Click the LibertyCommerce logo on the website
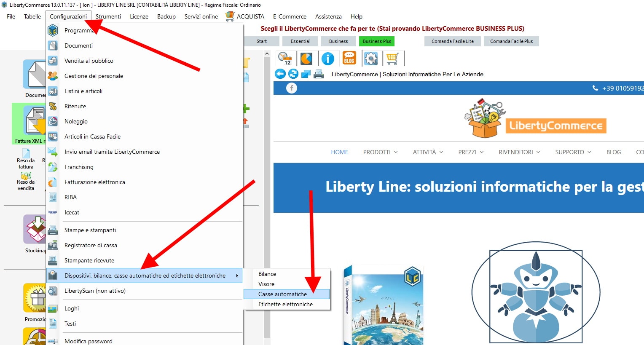Screen dimensions: 644x345 point(535,119)
